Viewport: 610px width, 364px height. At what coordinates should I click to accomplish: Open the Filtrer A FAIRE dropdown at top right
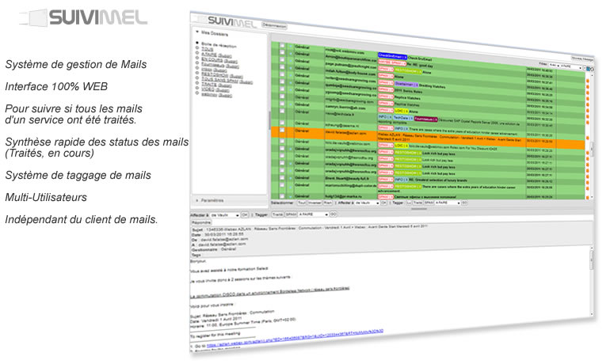click(x=572, y=66)
